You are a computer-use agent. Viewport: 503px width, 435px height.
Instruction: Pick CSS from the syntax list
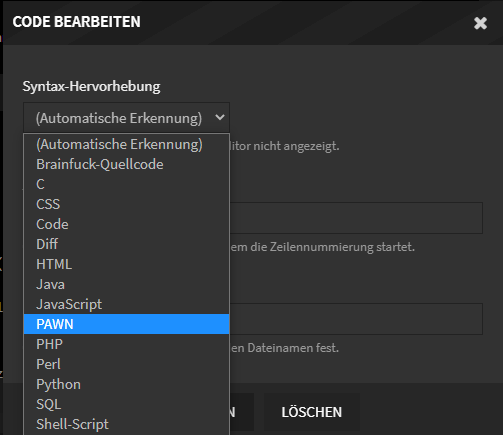pyautogui.click(x=126, y=204)
